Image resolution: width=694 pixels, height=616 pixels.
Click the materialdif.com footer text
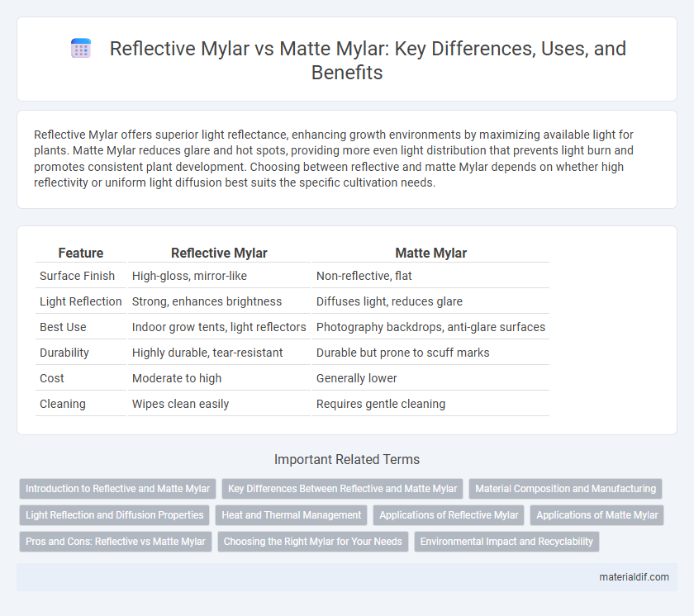(x=634, y=577)
